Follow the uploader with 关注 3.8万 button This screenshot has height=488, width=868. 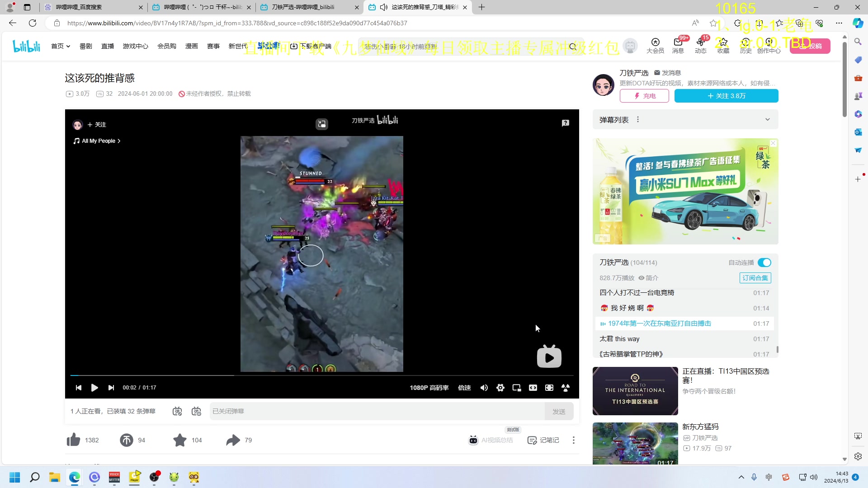[x=726, y=96]
